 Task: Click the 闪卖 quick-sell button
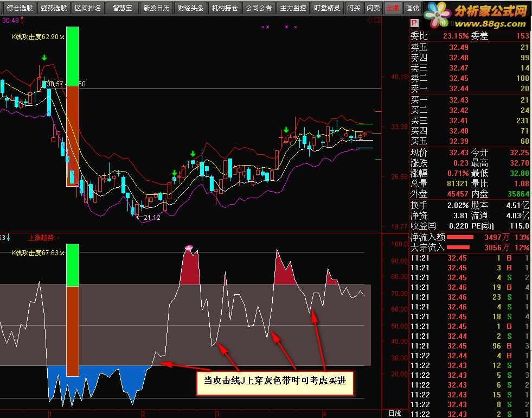pos(373,8)
